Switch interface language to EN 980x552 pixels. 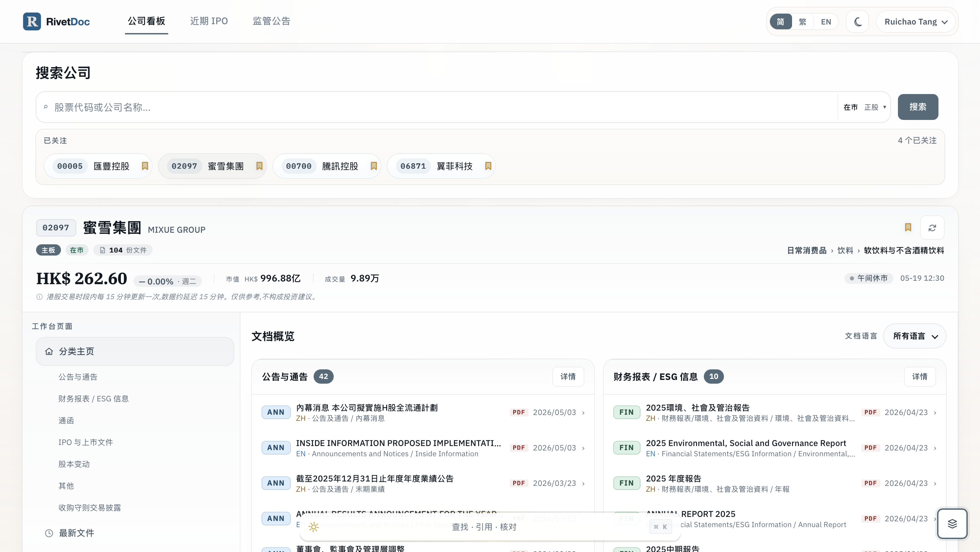point(826,22)
